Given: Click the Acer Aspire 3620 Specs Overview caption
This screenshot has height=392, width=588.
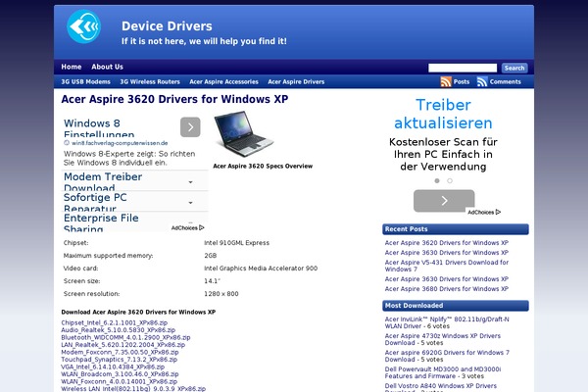Looking at the screenshot, I should click(x=263, y=166).
